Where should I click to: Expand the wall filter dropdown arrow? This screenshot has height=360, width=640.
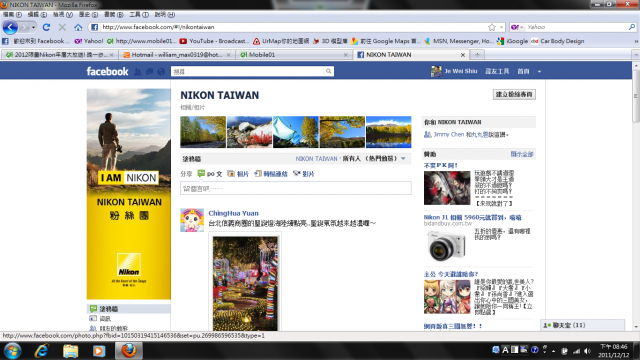[x=403, y=158]
